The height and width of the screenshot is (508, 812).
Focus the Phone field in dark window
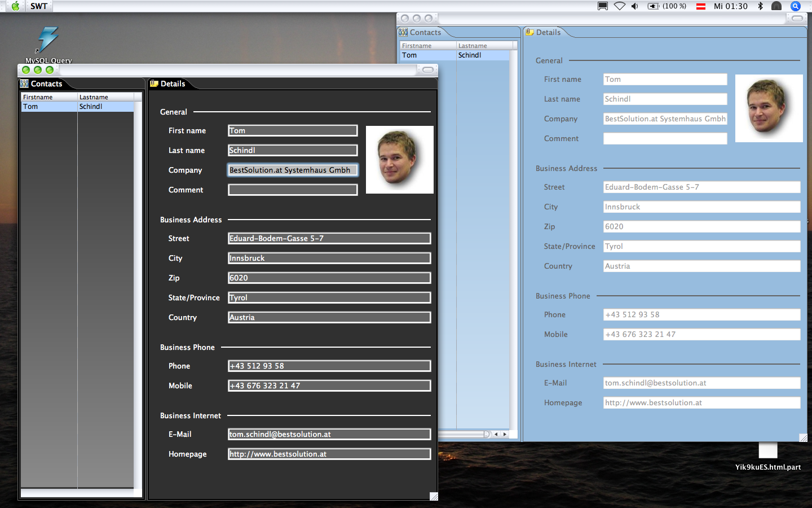tap(329, 366)
